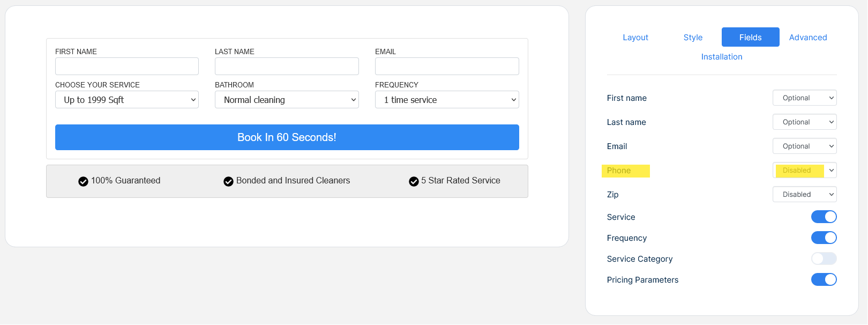
Task: Switch to the Layout tab
Action: pos(635,38)
